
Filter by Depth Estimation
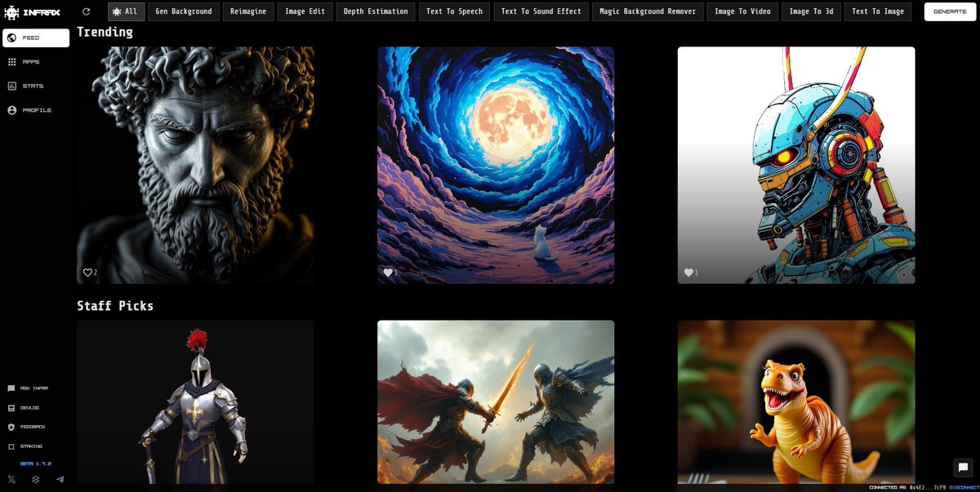click(x=376, y=11)
